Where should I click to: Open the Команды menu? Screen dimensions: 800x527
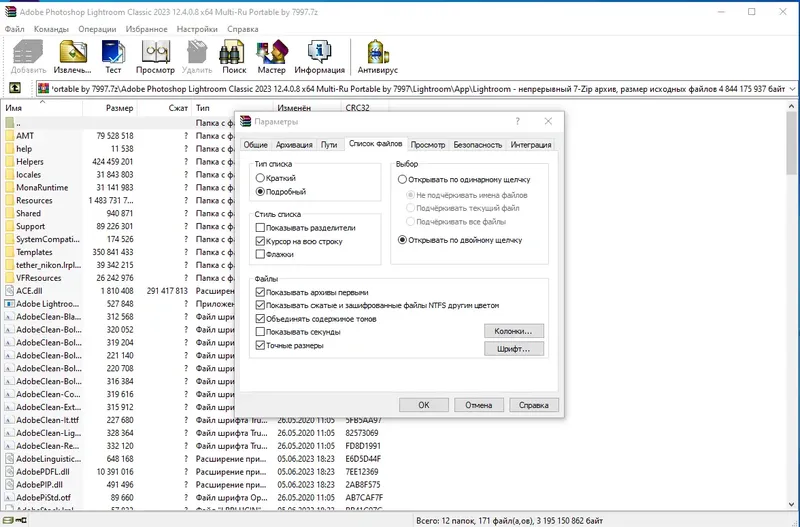[x=51, y=29]
